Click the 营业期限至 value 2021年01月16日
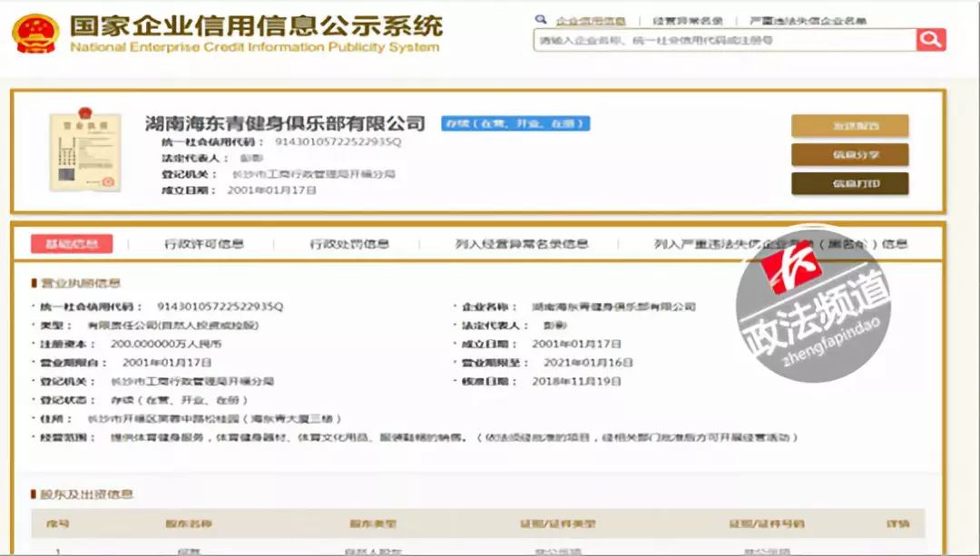The image size is (980, 556). [x=588, y=362]
